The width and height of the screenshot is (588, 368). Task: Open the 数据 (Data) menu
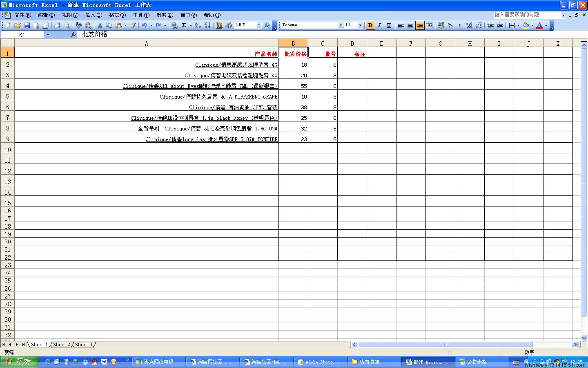coord(165,15)
